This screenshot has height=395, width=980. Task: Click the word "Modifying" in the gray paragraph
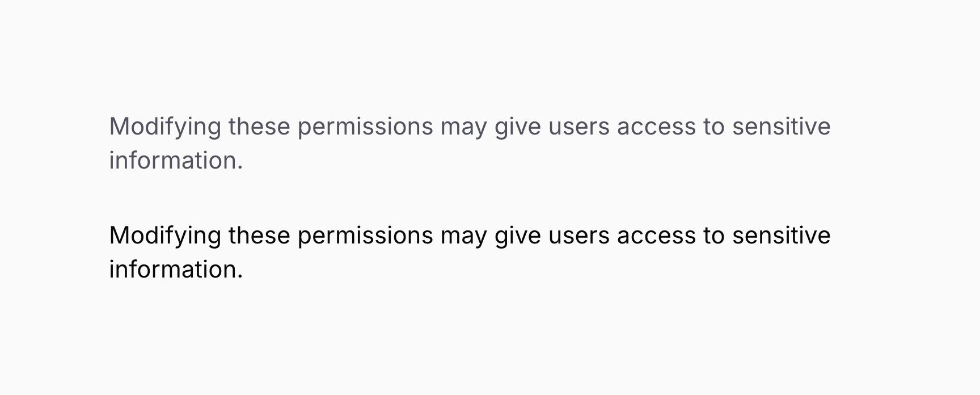(x=165, y=127)
